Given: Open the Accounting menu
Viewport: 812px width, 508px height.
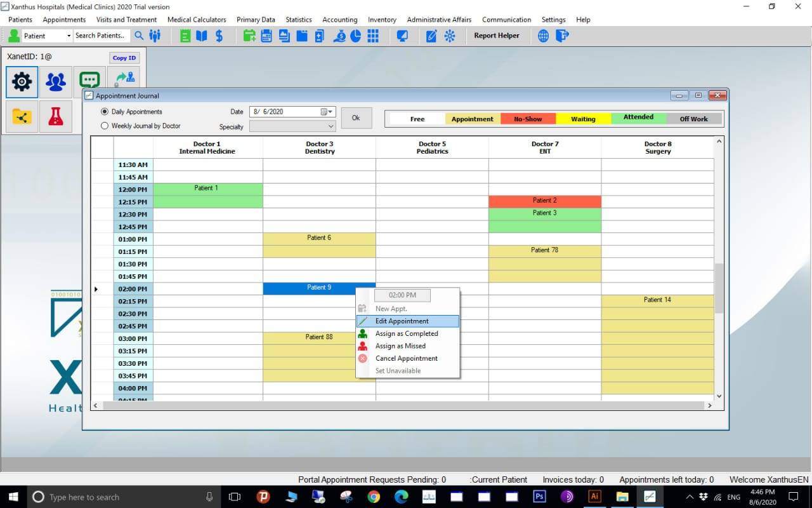Looking at the screenshot, I should (x=339, y=20).
